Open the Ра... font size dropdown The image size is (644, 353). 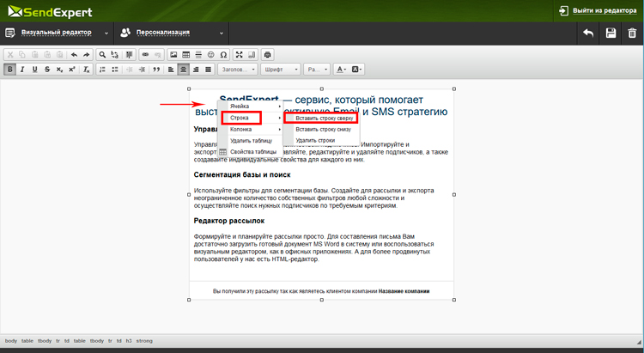tap(317, 70)
